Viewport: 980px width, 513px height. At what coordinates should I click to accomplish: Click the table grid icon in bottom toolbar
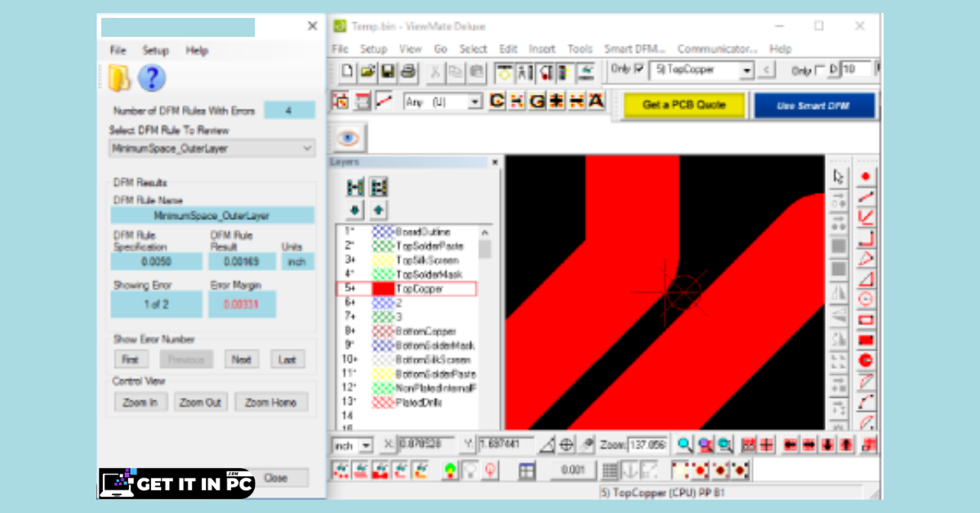tap(527, 471)
